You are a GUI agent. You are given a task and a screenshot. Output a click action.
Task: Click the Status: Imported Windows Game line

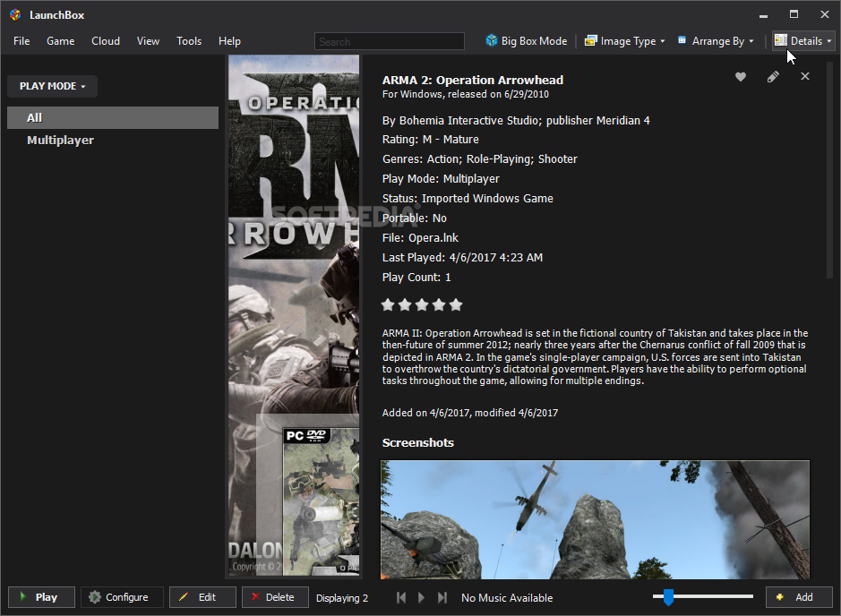[x=468, y=199]
